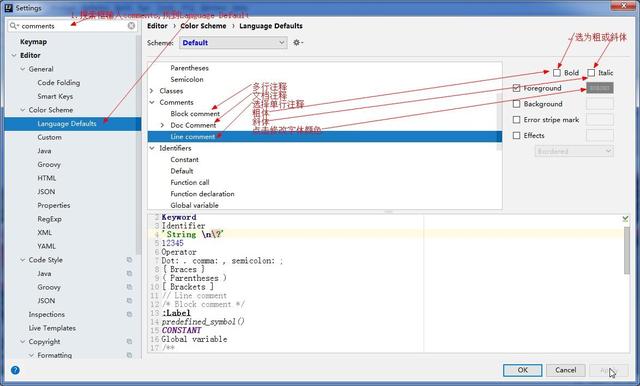Expand the Classes attribute group
640x386 pixels.
[x=152, y=91]
